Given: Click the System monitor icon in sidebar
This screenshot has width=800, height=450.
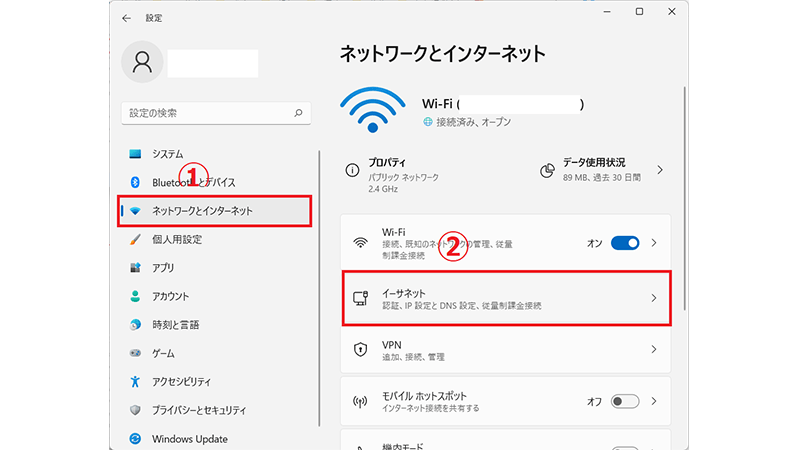Looking at the screenshot, I should pyautogui.click(x=135, y=154).
